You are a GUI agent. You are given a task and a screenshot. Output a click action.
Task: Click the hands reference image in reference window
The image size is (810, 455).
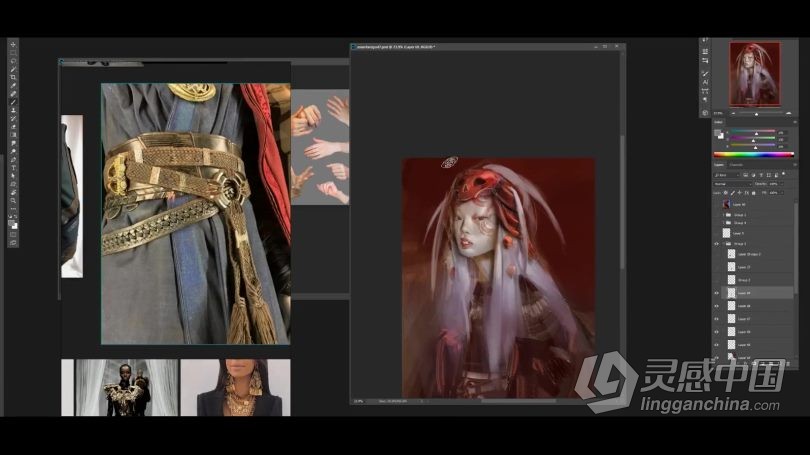coord(320,147)
